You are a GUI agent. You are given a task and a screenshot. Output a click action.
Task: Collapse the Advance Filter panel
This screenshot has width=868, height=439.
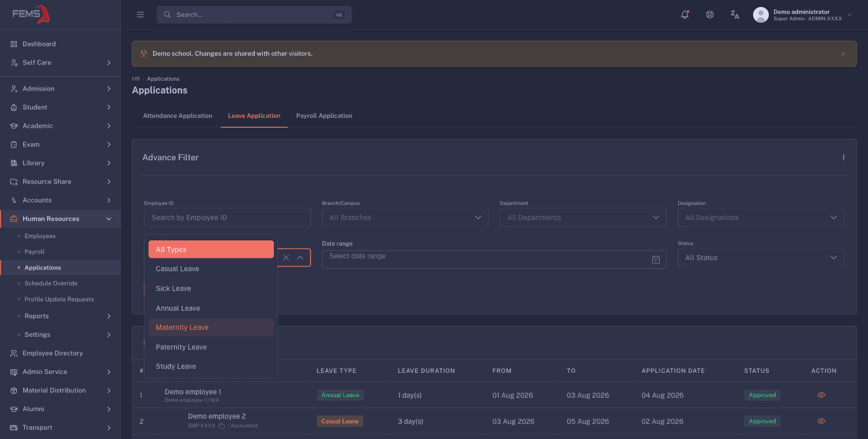coord(843,157)
